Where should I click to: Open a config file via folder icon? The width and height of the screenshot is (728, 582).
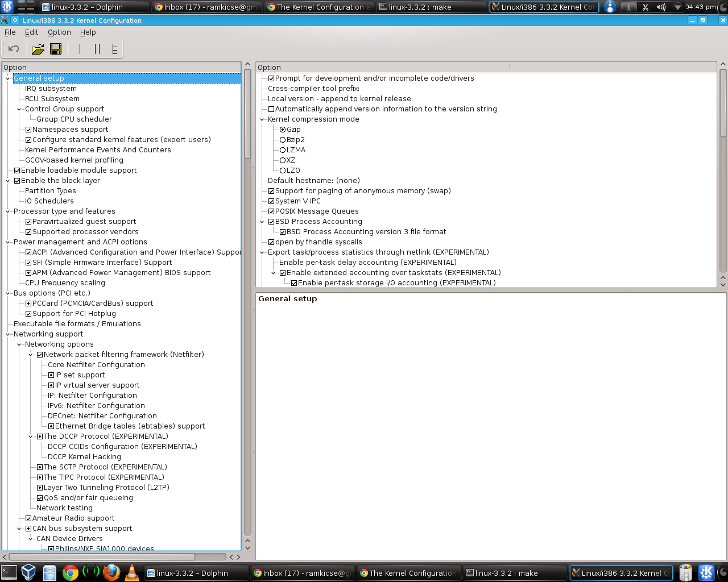pos(38,49)
